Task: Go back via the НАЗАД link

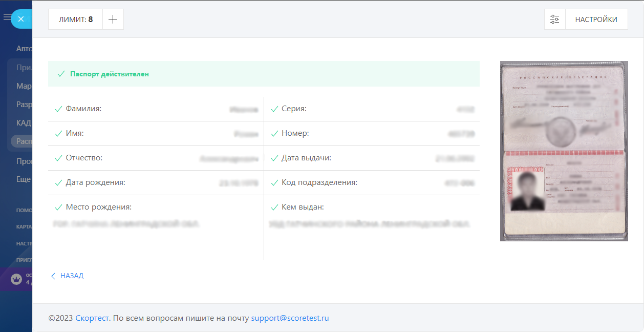Action: [72, 276]
